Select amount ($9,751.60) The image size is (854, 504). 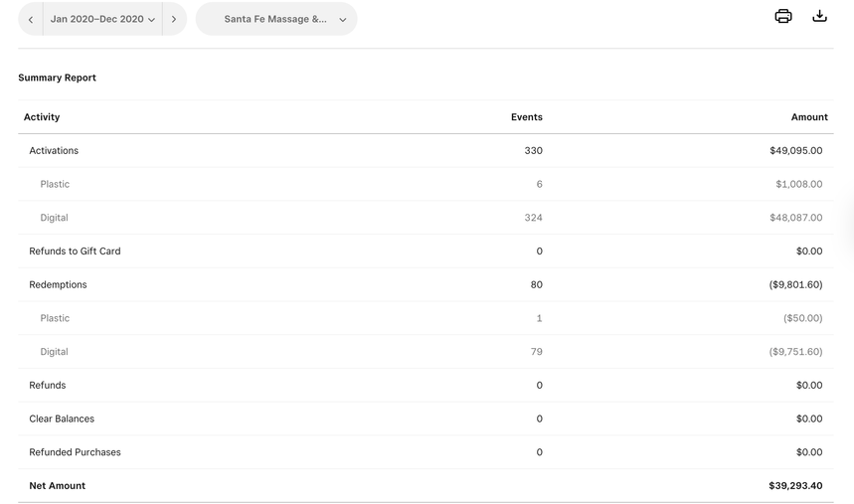[x=795, y=352]
